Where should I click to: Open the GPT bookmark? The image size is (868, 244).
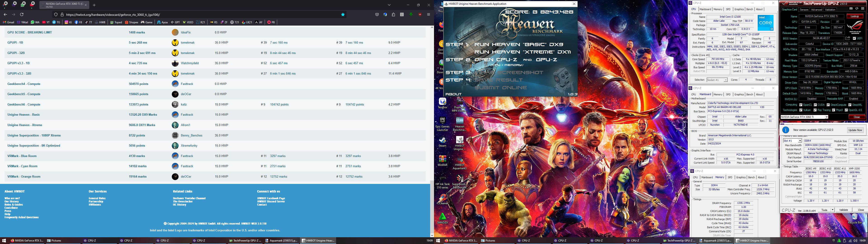point(175,22)
